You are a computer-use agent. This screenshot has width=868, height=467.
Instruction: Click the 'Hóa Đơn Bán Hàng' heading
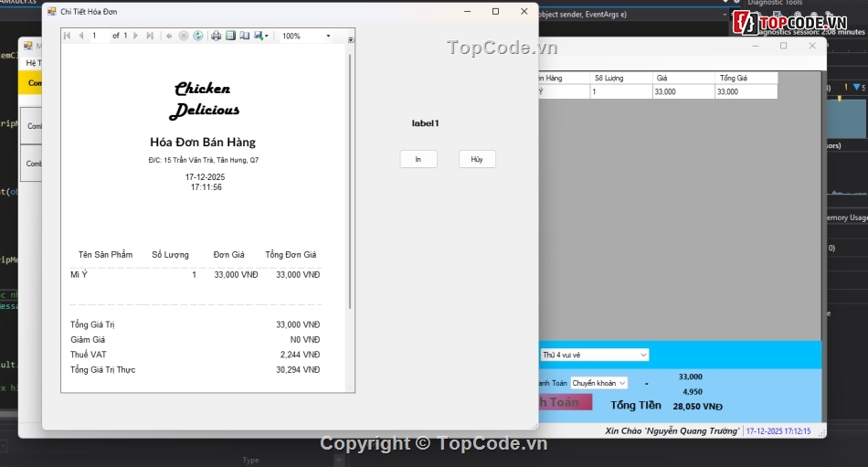[x=203, y=143]
